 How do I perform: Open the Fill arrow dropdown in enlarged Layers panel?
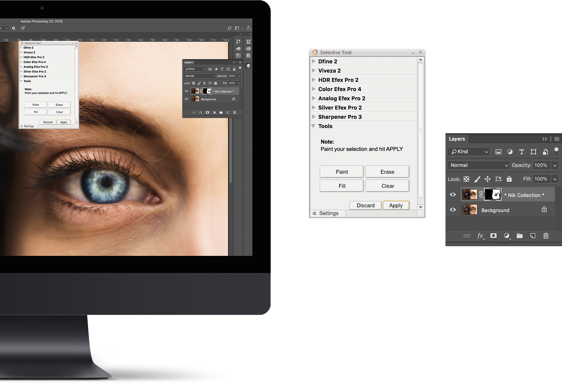[x=555, y=179]
